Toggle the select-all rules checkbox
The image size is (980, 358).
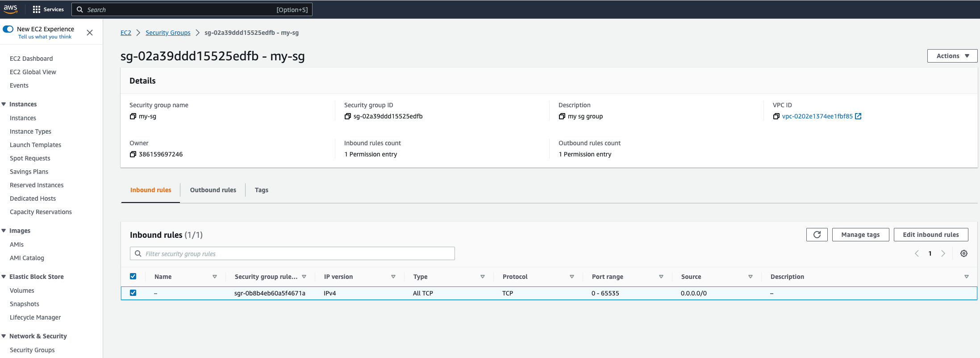pyautogui.click(x=133, y=276)
